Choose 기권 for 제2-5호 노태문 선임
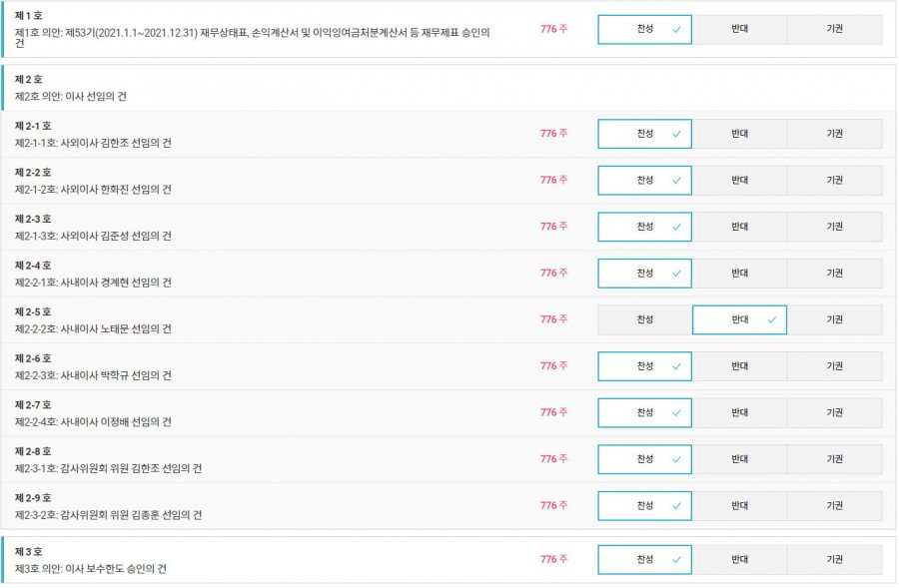899x588 pixels. pos(834,319)
